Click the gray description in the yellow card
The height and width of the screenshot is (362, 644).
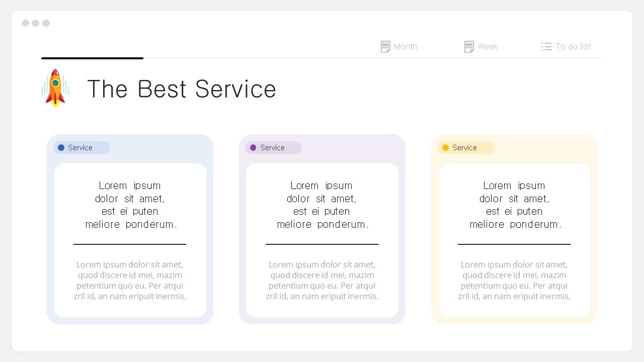click(x=514, y=281)
